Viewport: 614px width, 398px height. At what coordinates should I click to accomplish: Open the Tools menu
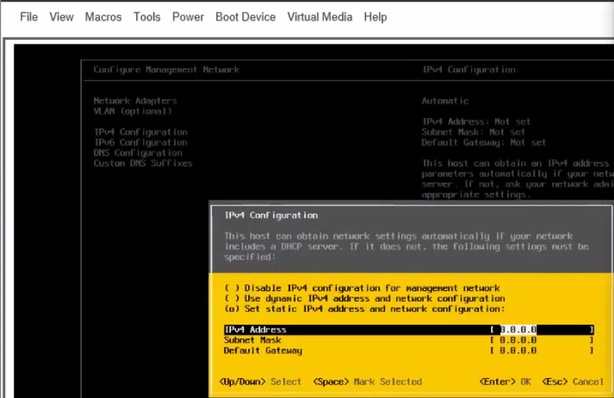coord(147,17)
